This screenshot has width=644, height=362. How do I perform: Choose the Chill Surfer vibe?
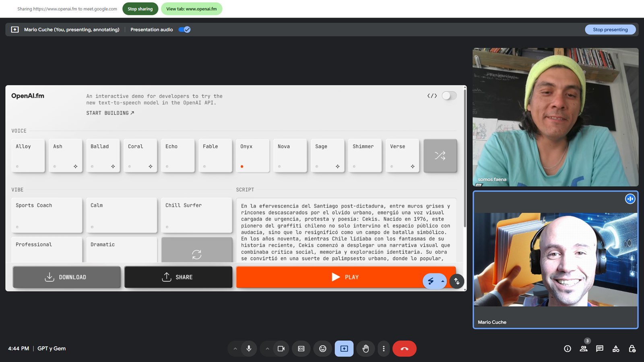point(197,215)
